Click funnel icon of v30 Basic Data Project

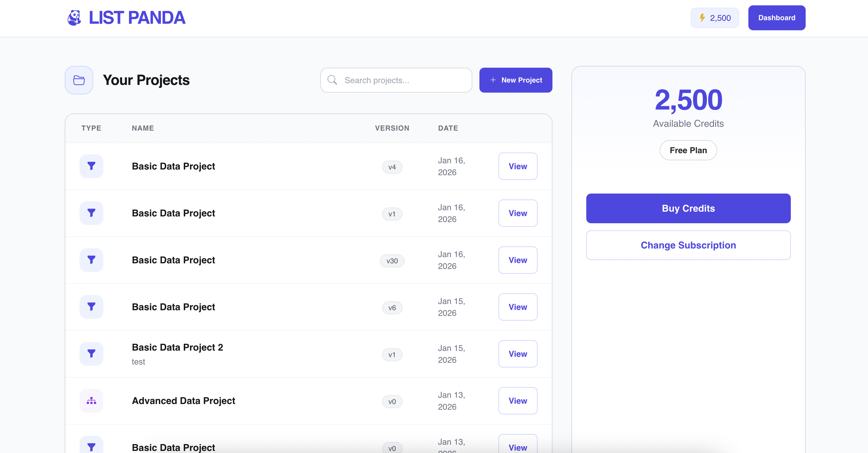click(x=91, y=260)
